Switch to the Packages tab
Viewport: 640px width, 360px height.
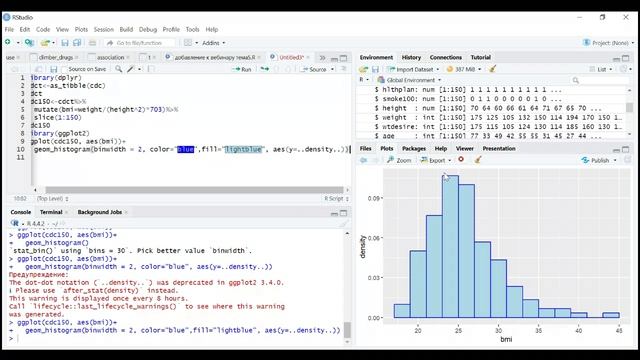point(413,149)
